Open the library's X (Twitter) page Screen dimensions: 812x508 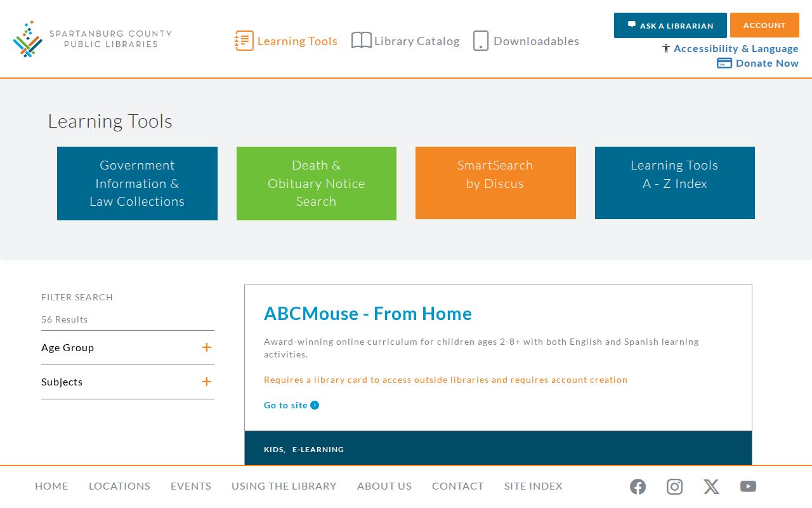[711, 486]
